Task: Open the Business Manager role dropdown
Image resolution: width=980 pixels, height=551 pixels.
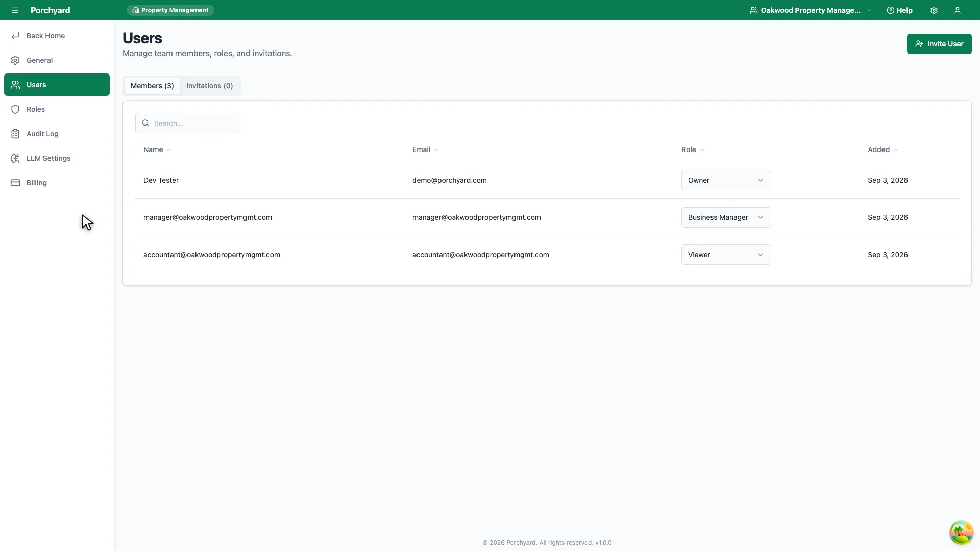Action: (726, 217)
